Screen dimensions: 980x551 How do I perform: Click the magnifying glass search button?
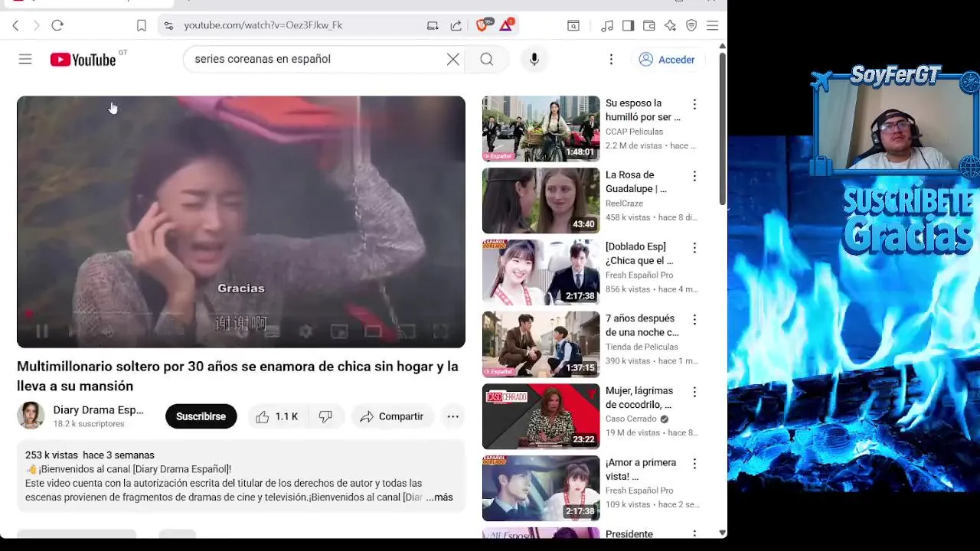tap(487, 59)
